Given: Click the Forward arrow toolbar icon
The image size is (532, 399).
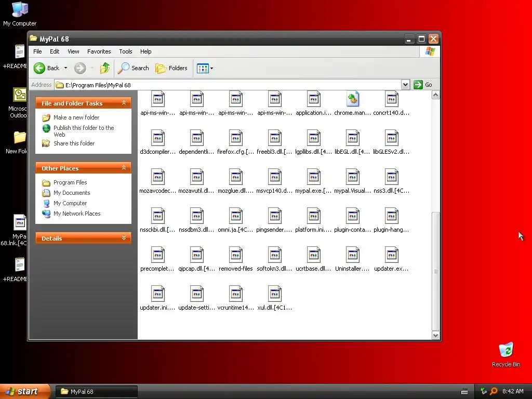Looking at the screenshot, I should pos(80,68).
